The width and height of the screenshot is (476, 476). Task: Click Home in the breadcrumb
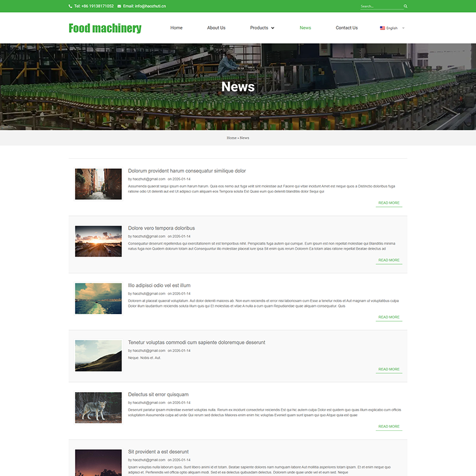click(x=231, y=138)
